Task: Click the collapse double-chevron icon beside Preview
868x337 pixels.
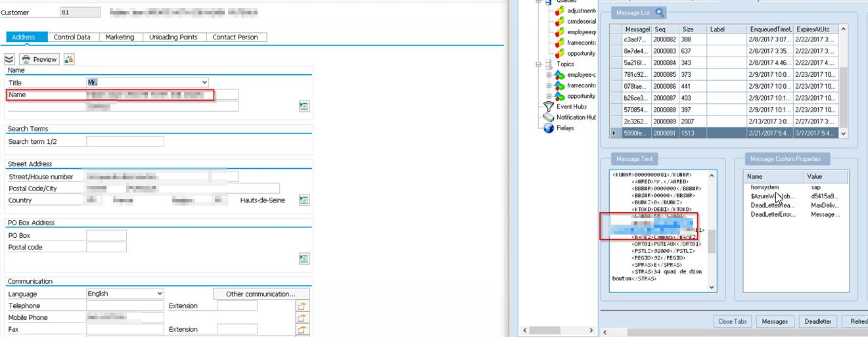Action: pyautogui.click(x=9, y=59)
